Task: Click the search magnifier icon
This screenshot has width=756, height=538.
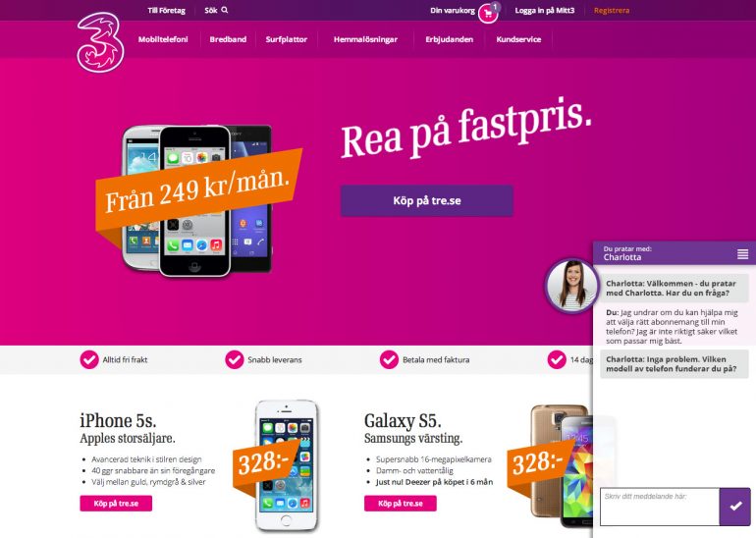Action: (225, 10)
